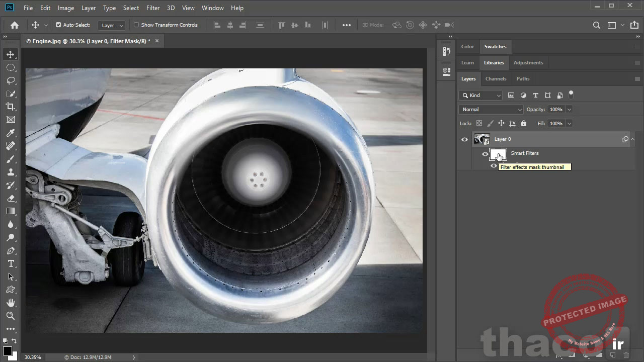Screen dimensions: 644x362
Task: Close the Engine.jpg document tab
Action: (156, 41)
